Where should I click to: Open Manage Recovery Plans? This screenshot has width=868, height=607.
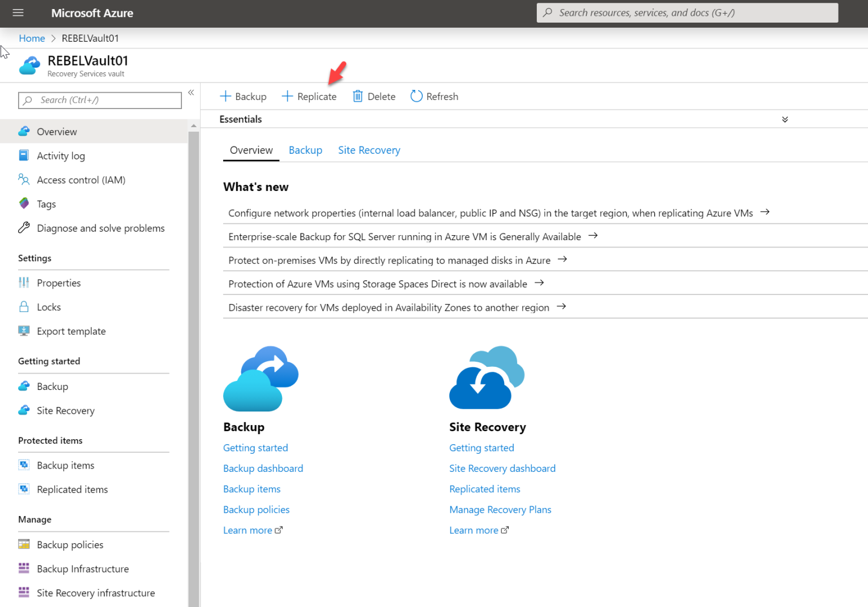pos(500,509)
